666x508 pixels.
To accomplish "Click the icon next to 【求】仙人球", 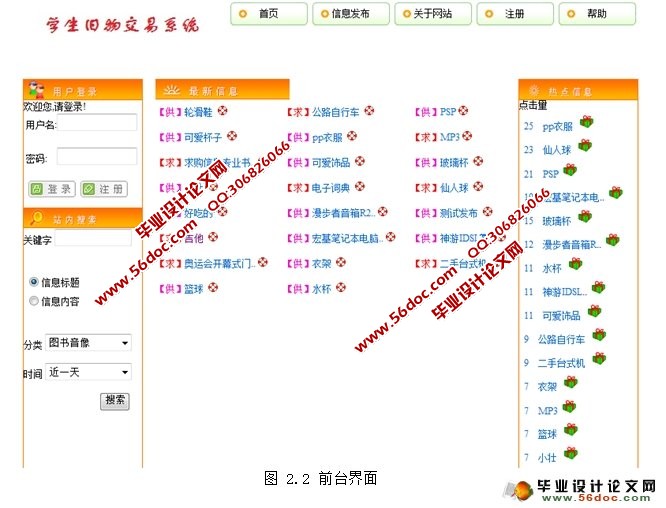I will 478,186.
